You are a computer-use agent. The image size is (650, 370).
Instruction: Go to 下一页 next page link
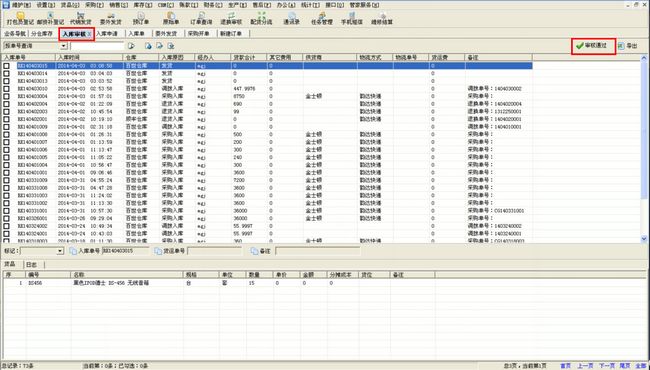click(607, 366)
